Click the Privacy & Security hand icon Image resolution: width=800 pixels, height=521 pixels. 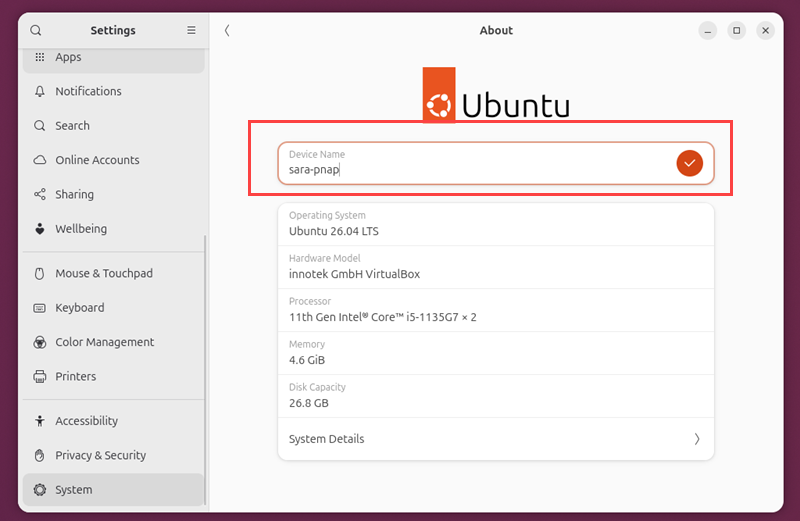[40, 455]
